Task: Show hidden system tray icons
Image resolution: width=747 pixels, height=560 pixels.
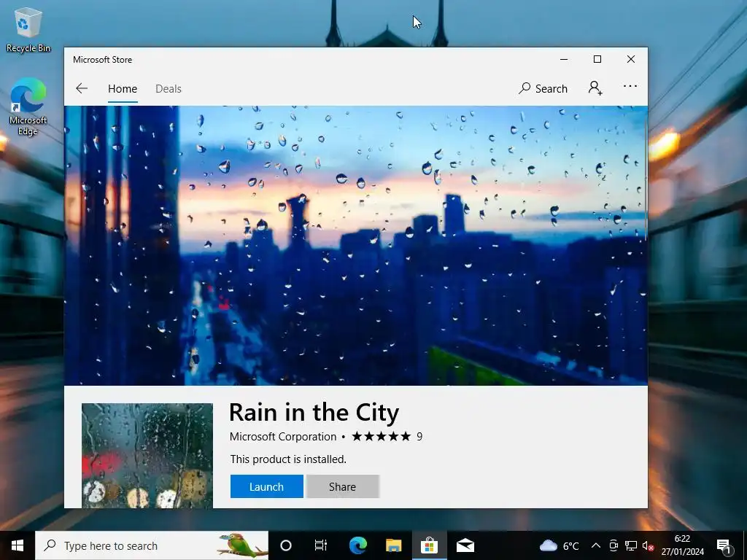Action: (x=596, y=545)
